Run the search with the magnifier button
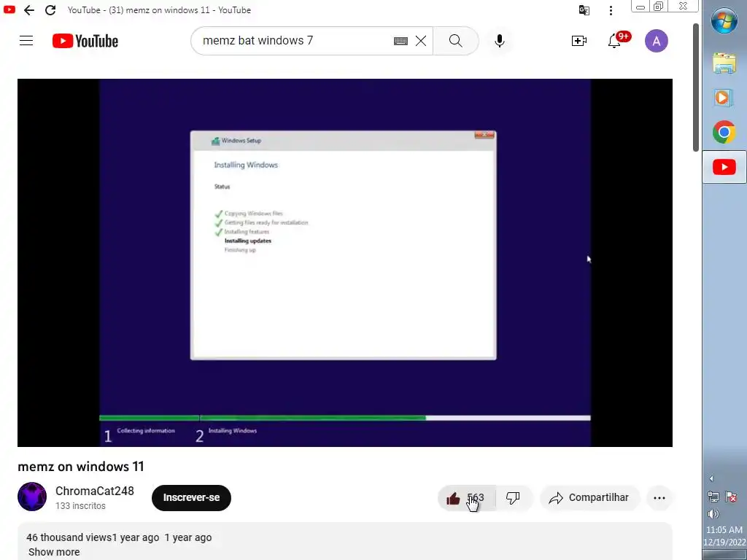The width and height of the screenshot is (747, 560). pos(455,41)
